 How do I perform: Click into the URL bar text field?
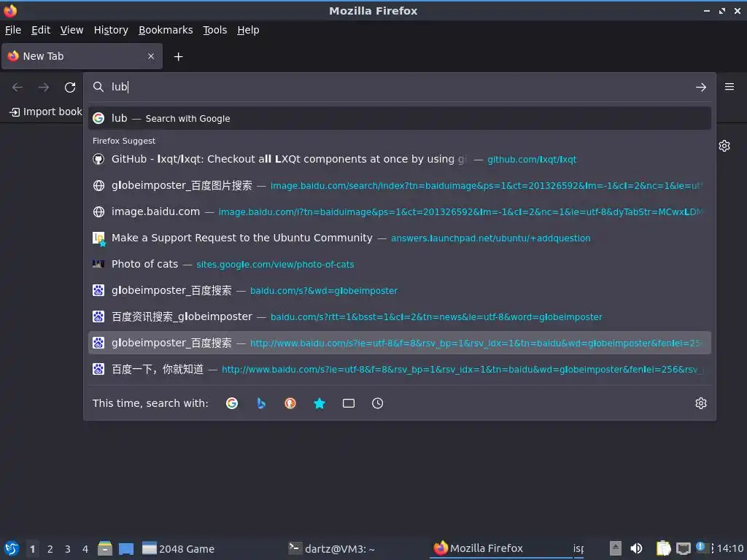(x=400, y=87)
